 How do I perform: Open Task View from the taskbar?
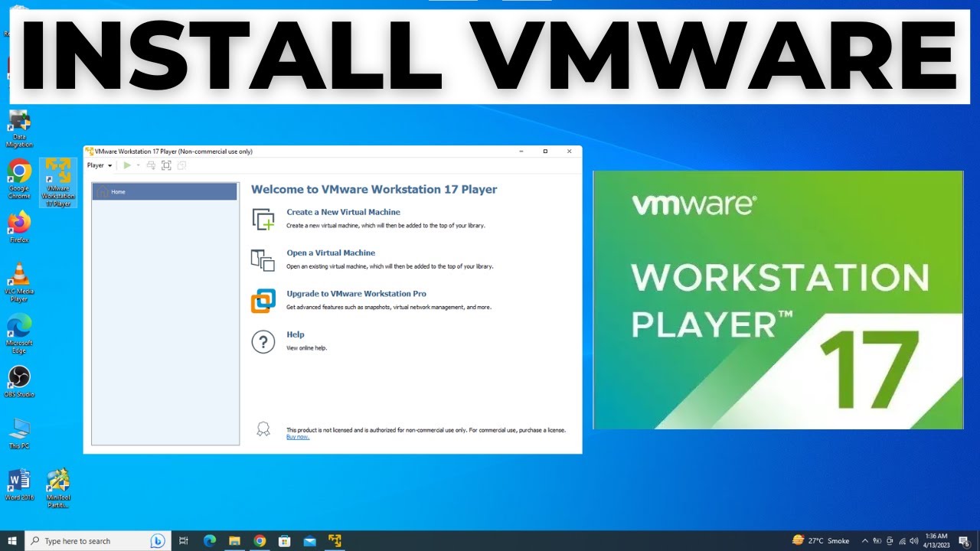coord(184,541)
